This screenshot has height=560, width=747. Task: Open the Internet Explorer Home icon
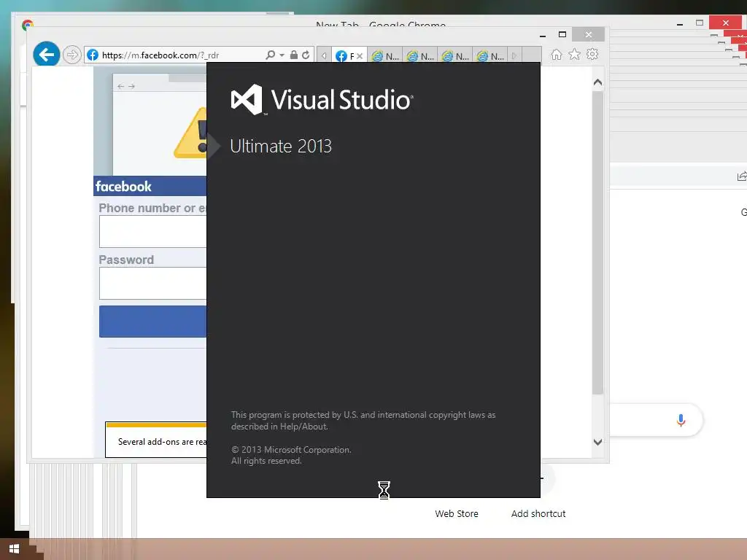(556, 54)
